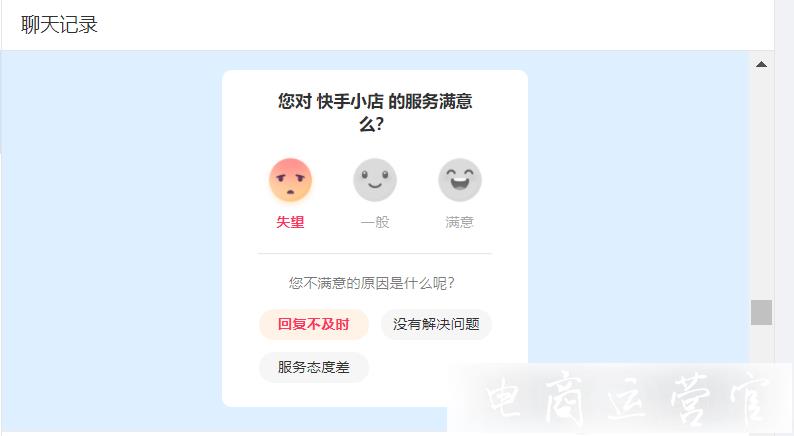Click the 电商运营官 watermark text
Screen dimensions: 794x436
pyautogui.click(x=625, y=400)
